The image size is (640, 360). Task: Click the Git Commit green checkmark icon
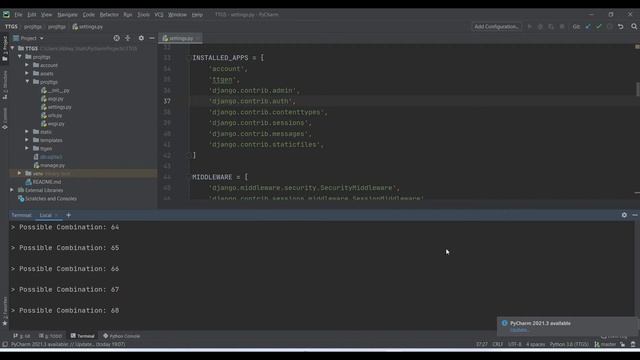[x=599, y=27]
